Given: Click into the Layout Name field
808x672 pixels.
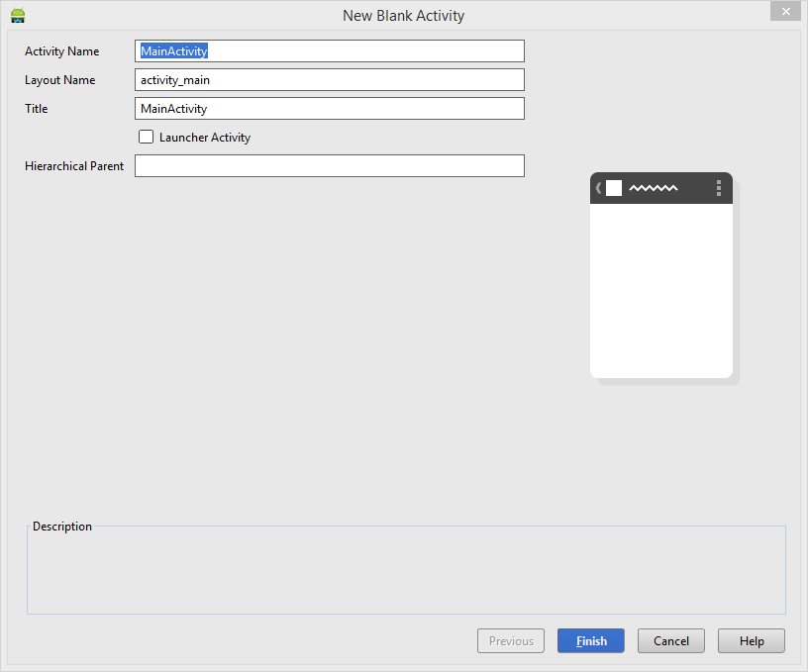Looking at the screenshot, I should (329, 80).
